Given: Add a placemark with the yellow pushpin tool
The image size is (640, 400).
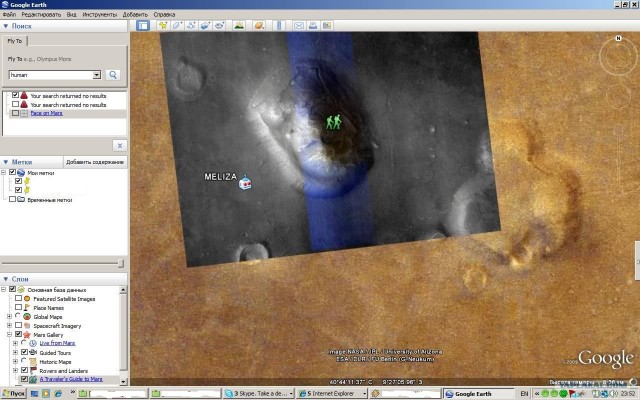Looking at the screenshot, I should pyautogui.click(x=163, y=26).
